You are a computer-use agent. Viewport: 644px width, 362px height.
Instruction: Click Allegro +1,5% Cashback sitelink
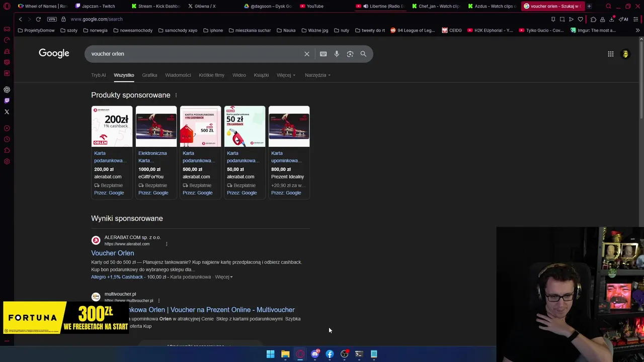click(x=117, y=277)
